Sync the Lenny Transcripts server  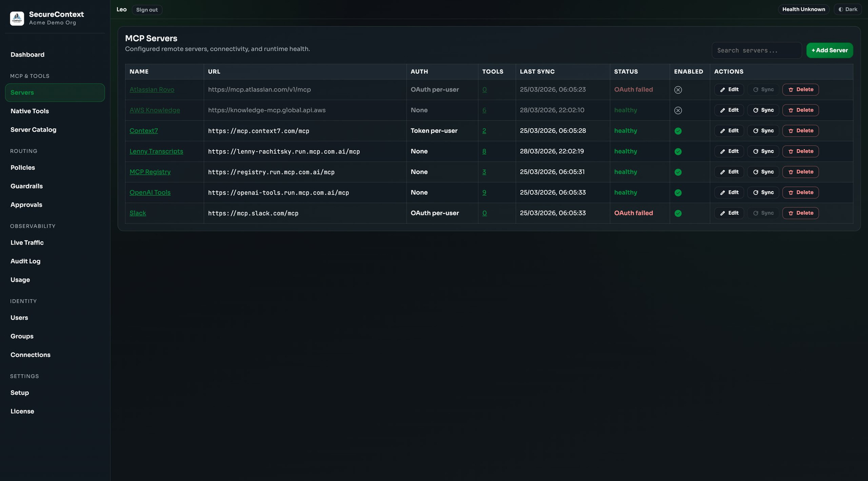pyautogui.click(x=763, y=151)
